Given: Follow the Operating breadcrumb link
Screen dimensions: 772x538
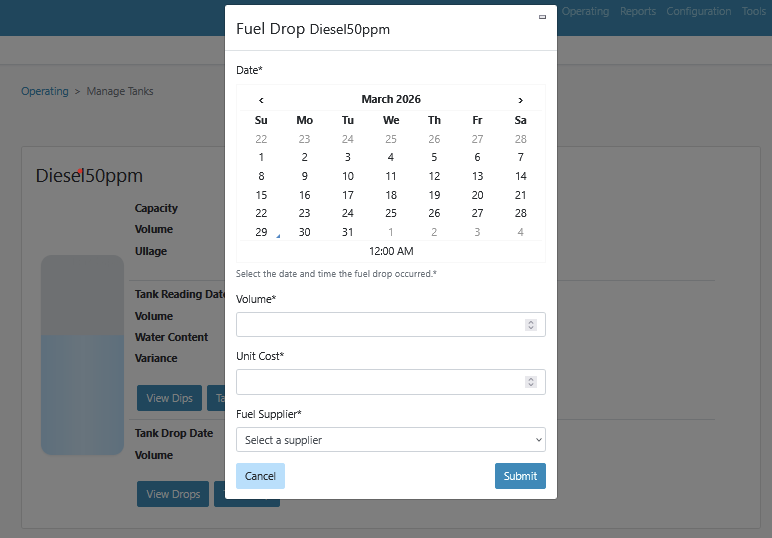Looking at the screenshot, I should pos(45,91).
